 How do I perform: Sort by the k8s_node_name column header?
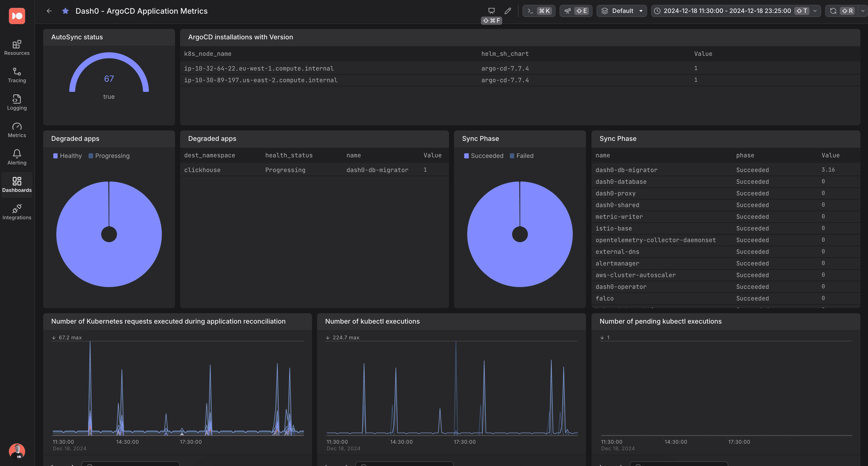pos(207,54)
